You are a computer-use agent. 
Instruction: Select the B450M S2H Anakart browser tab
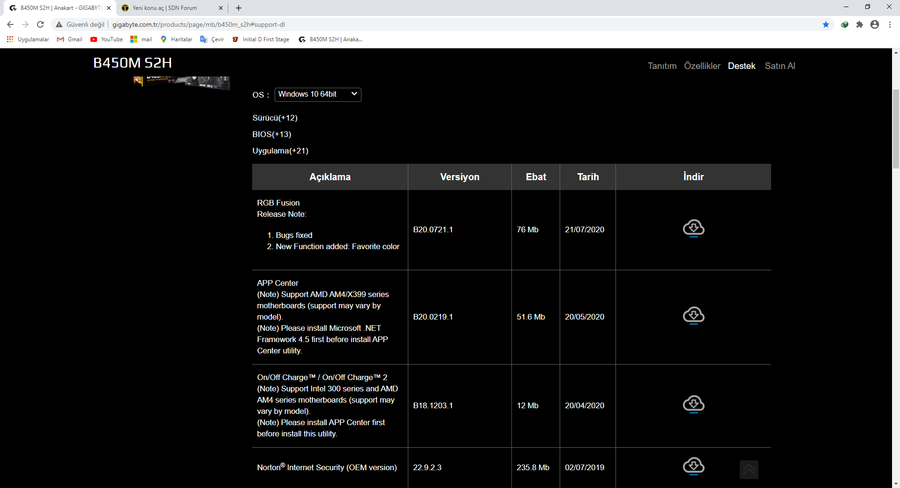59,8
